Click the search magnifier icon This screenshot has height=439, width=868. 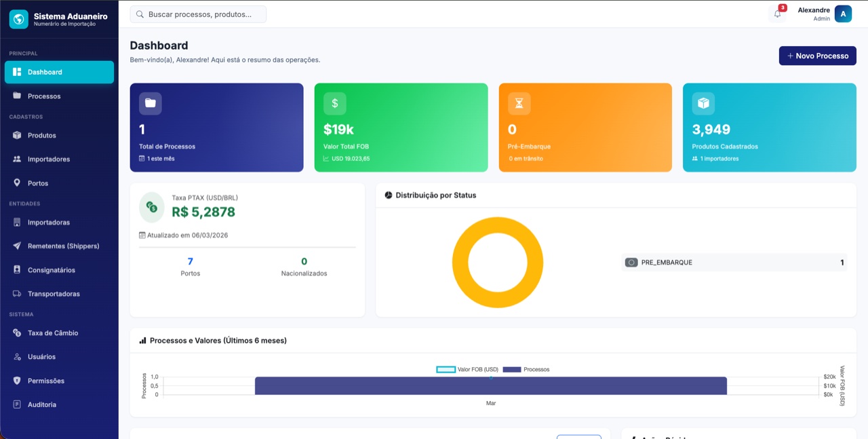pos(140,14)
